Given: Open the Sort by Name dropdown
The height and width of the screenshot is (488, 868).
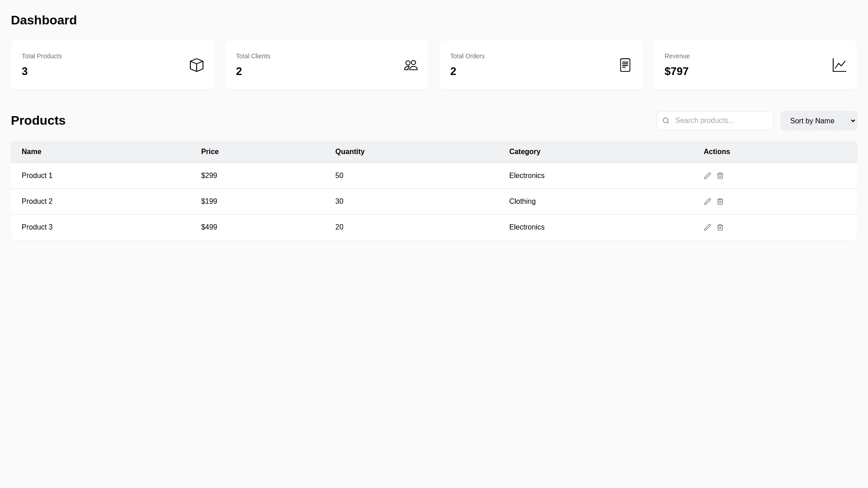Looking at the screenshot, I should pyautogui.click(x=819, y=121).
